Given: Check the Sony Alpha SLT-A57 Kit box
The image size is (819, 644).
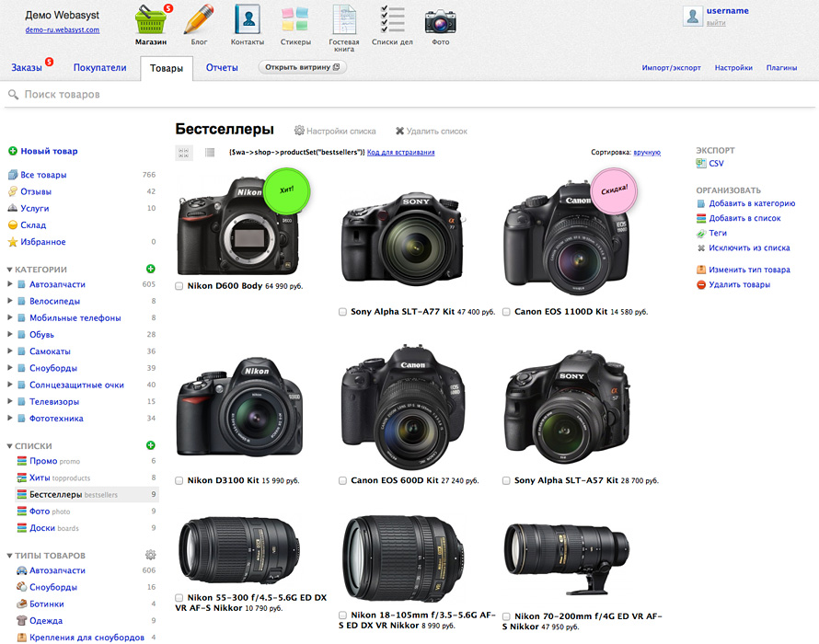Looking at the screenshot, I should 506,480.
